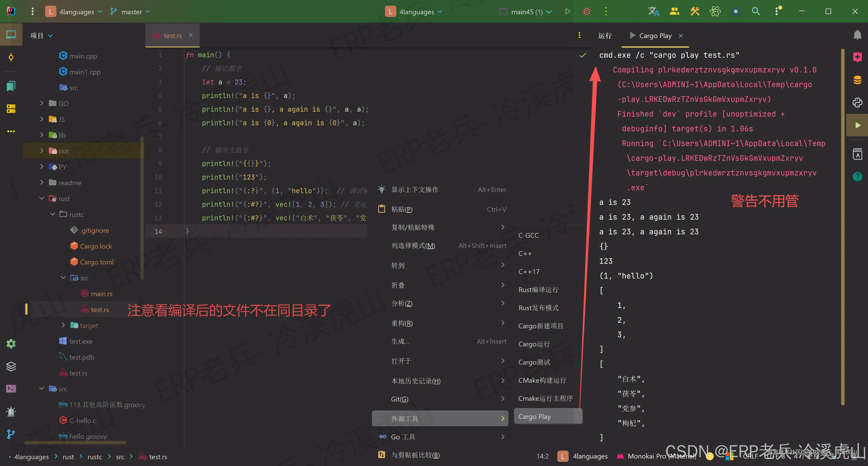This screenshot has height=466, width=868.
Task: Expand the GO folder in project tree
Action: [x=42, y=103]
